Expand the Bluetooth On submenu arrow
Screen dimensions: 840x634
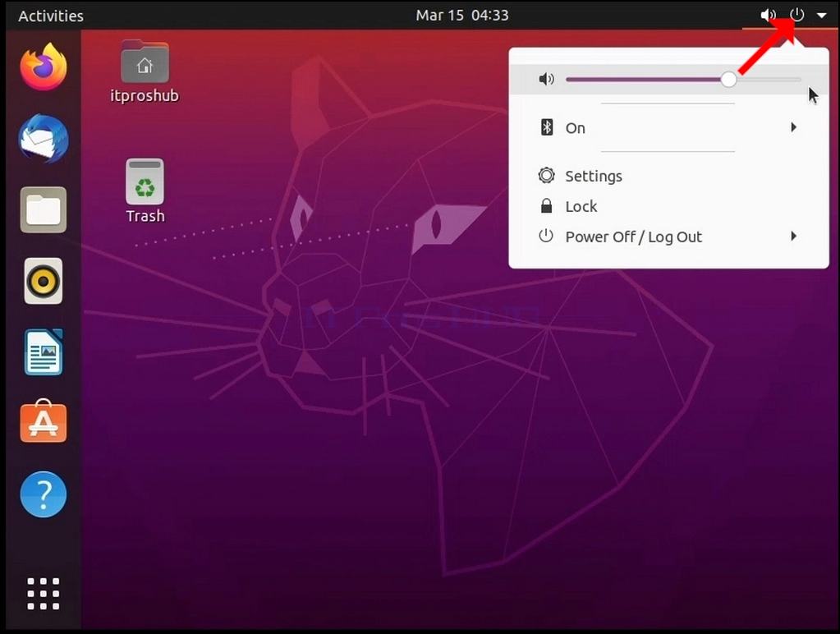794,127
